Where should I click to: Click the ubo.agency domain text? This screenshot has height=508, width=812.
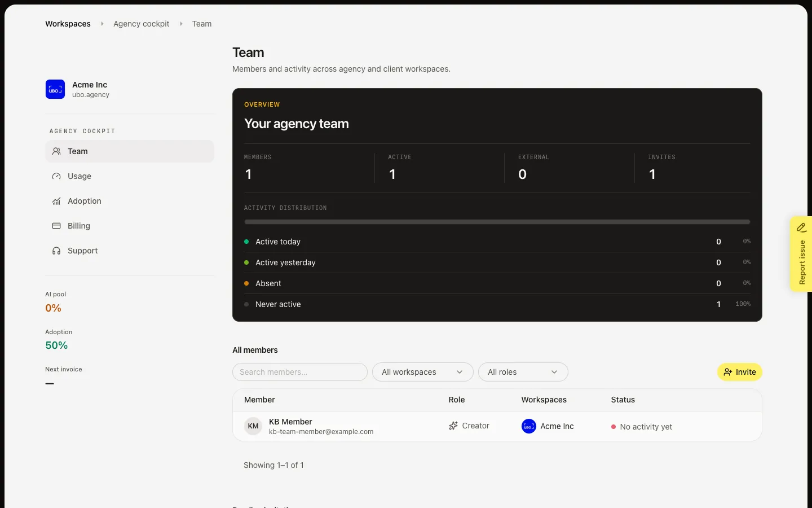click(91, 95)
